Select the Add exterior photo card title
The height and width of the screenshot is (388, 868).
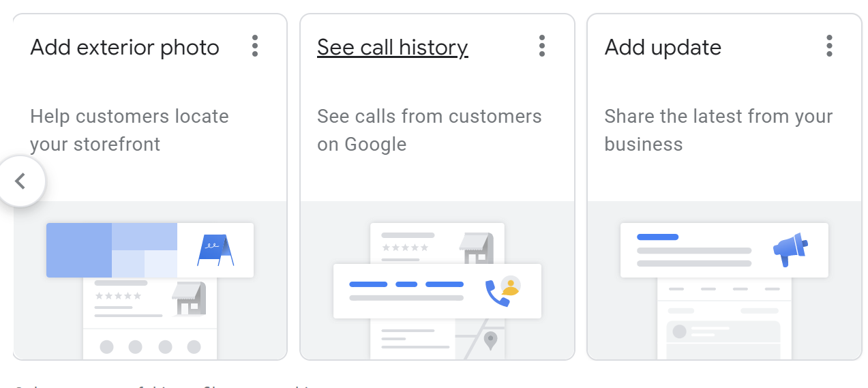(125, 48)
